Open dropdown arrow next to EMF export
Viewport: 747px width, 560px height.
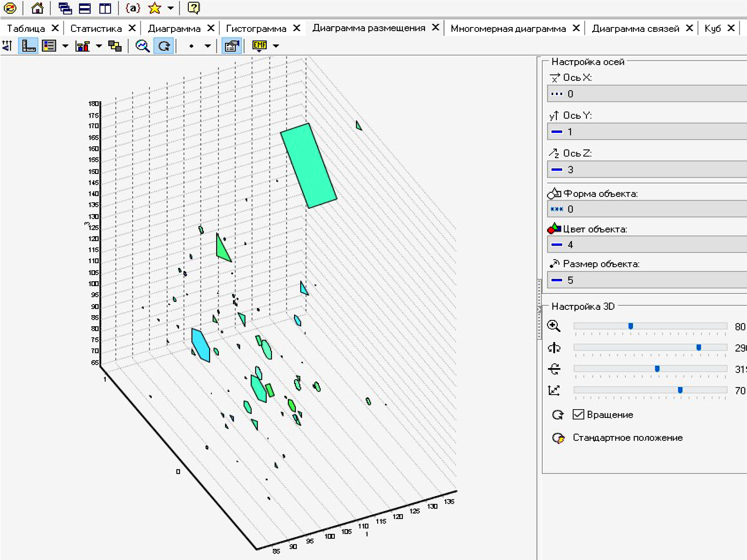(x=276, y=46)
